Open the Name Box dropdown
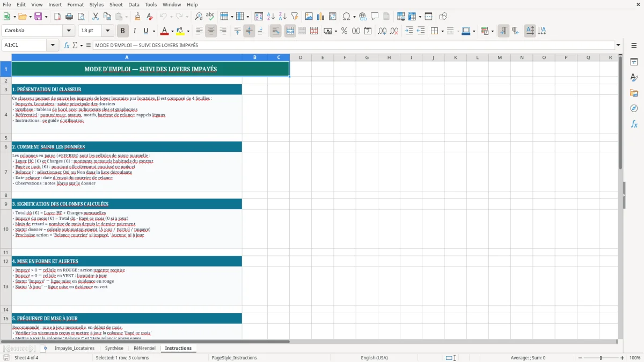Image resolution: width=644 pixels, height=362 pixels. tap(53, 45)
